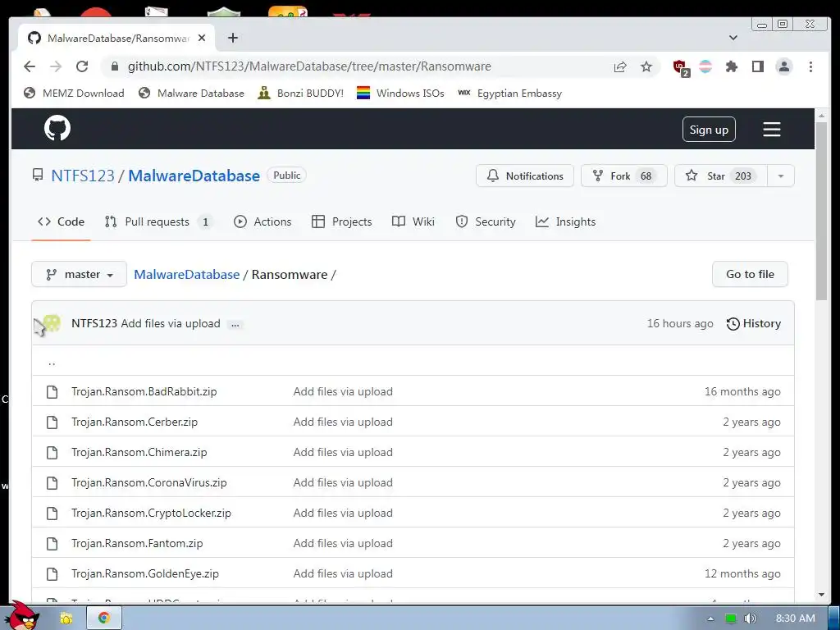
Task: Switch to the Code tab
Action: click(x=61, y=221)
